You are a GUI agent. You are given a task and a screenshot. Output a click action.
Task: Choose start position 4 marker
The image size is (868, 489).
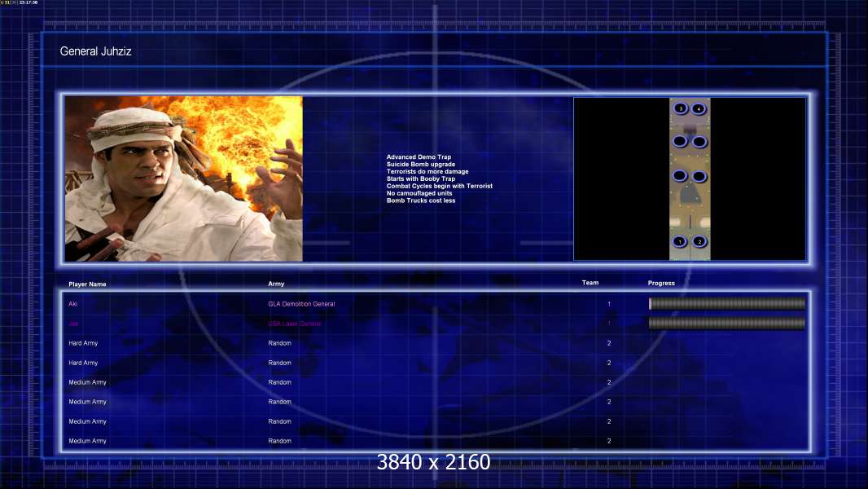[699, 108]
